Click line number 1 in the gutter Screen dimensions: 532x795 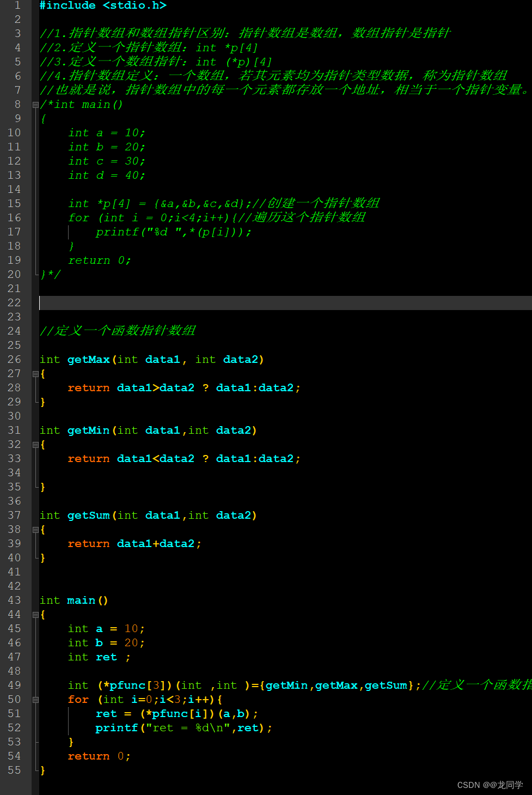click(x=17, y=5)
